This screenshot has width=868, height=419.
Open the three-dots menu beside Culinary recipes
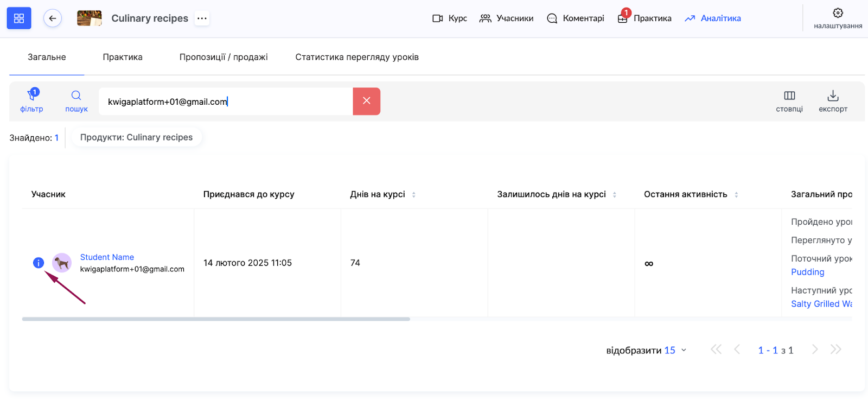[202, 18]
